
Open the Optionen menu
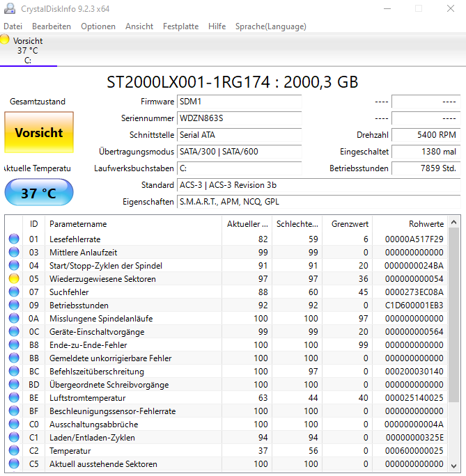click(x=98, y=26)
